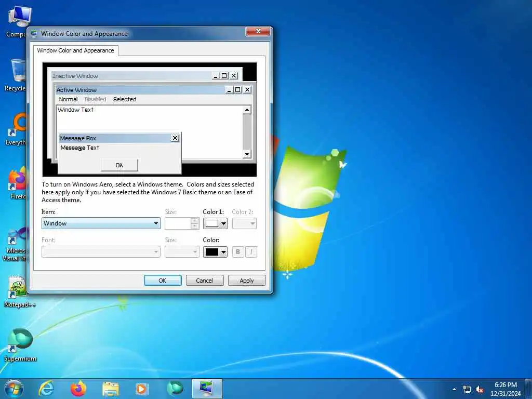Image resolution: width=532 pixels, height=399 pixels.
Task: Select the Notepad++ desktop shortcut
Action: click(19, 292)
